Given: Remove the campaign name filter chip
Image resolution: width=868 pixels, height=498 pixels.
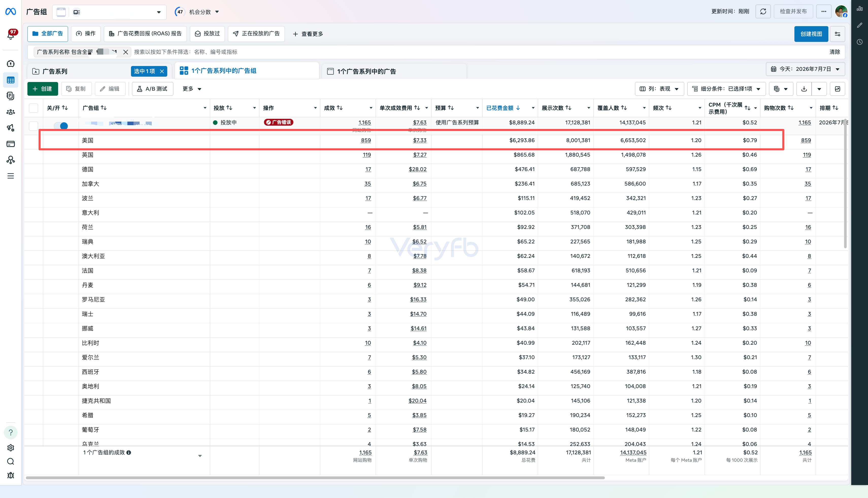Looking at the screenshot, I should [126, 52].
